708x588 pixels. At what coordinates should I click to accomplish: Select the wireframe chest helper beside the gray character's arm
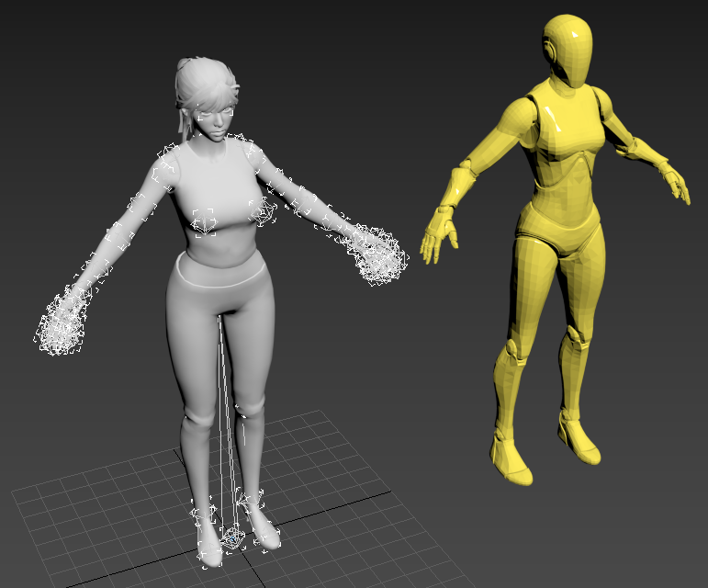263,211
